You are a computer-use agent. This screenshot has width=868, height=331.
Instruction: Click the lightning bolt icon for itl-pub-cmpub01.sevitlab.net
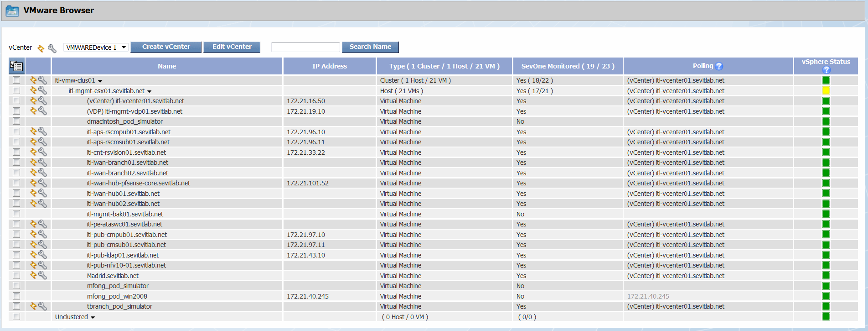point(33,234)
